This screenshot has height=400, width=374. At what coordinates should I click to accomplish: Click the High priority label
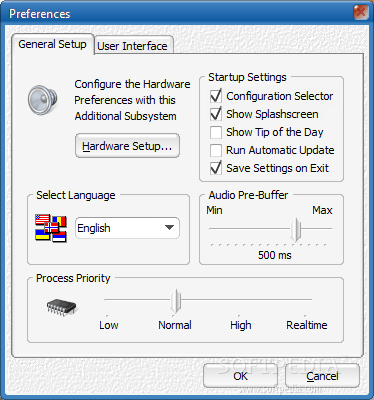(x=241, y=325)
